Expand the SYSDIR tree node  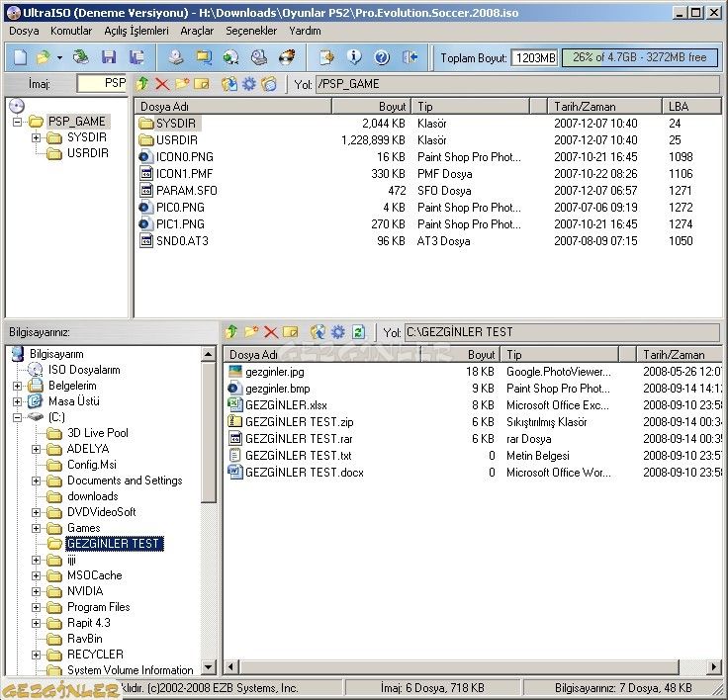click(x=36, y=137)
